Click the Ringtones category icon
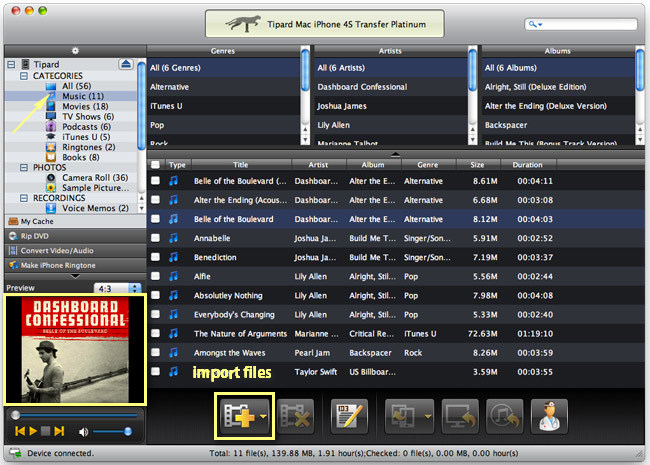Image resolution: width=650 pixels, height=465 pixels. 51,147
